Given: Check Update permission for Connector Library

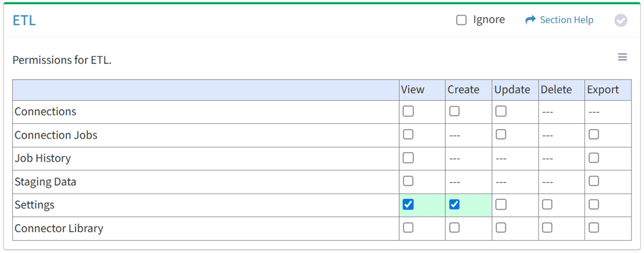Looking at the screenshot, I should coord(501,228).
